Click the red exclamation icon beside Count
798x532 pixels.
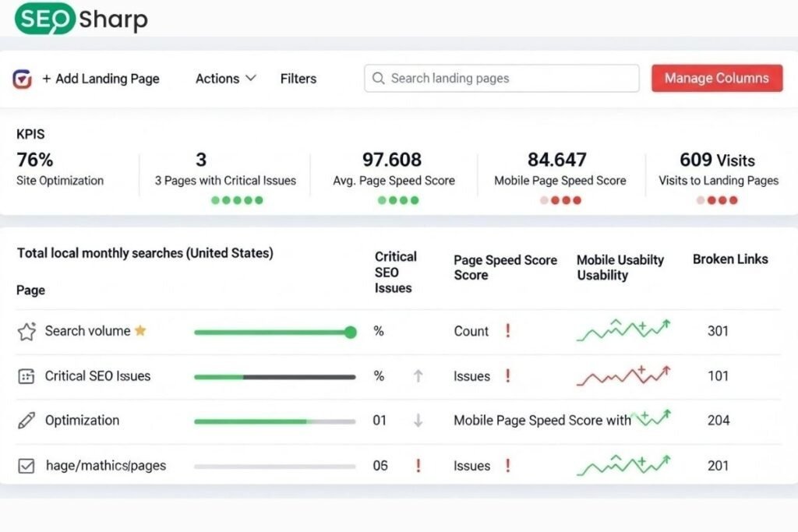pos(507,331)
